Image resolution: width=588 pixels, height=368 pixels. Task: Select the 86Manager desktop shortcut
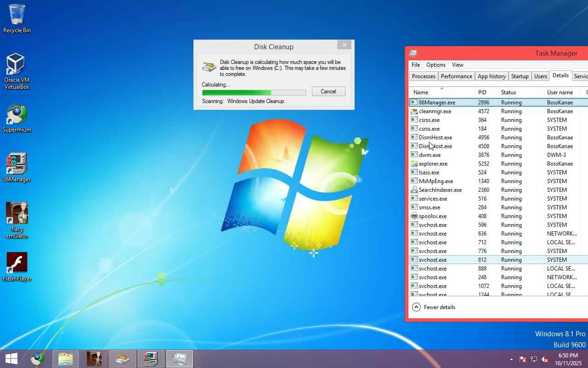17,168
